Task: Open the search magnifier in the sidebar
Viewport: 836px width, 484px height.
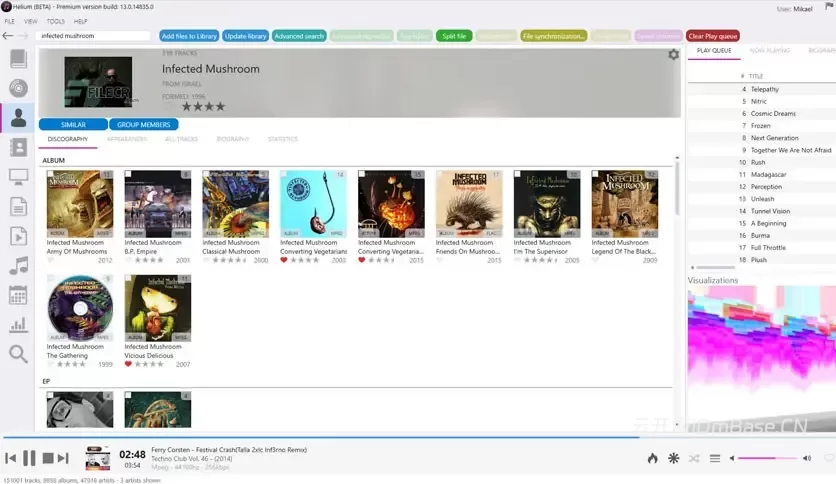Action: tap(18, 354)
